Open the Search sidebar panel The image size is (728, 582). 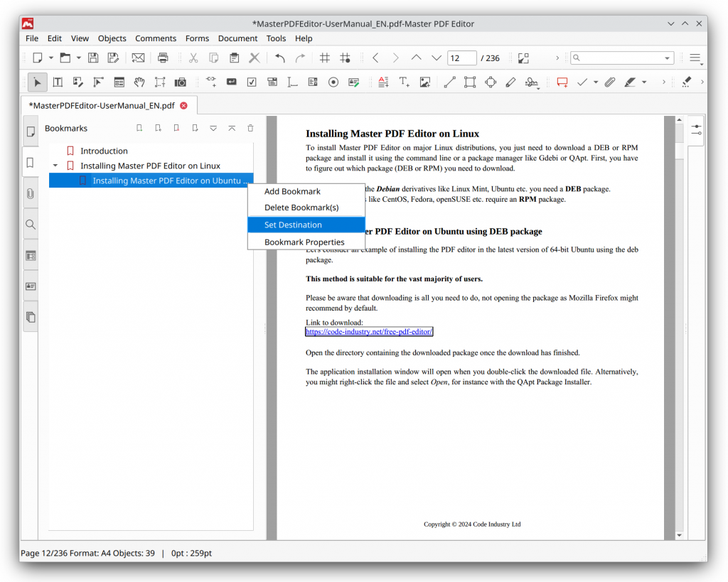click(30, 224)
